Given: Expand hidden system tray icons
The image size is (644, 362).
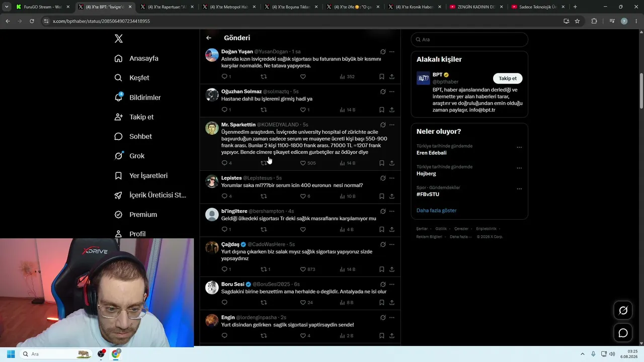Looking at the screenshot, I should [x=583, y=354].
